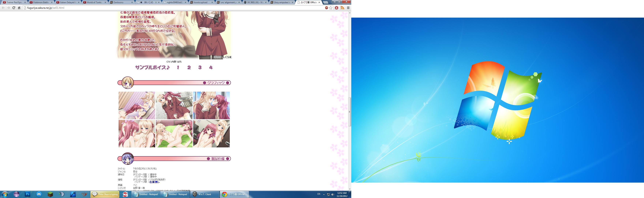Close the Trainer Red Epic tab
The image size is (644, 198).
(x=25, y=2)
